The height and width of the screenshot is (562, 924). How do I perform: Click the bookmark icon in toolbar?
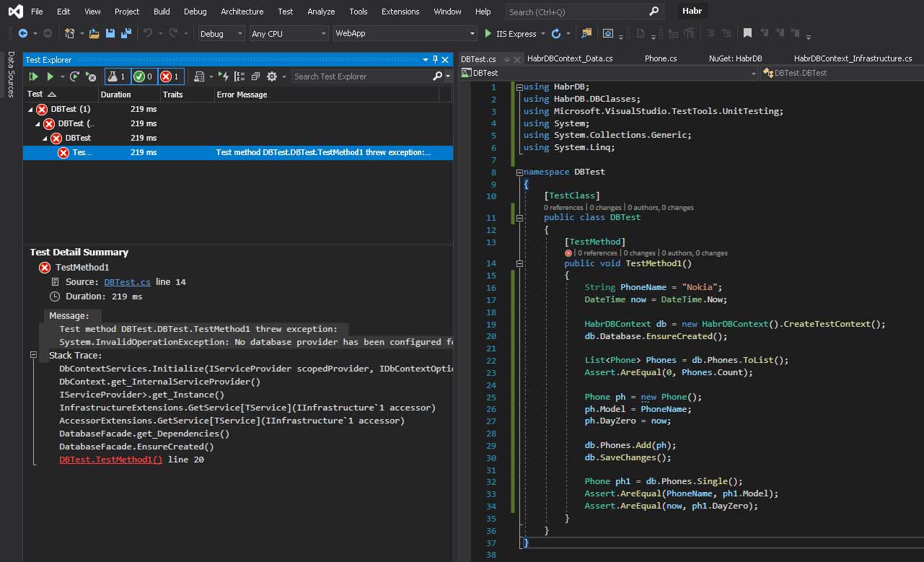pos(747,33)
